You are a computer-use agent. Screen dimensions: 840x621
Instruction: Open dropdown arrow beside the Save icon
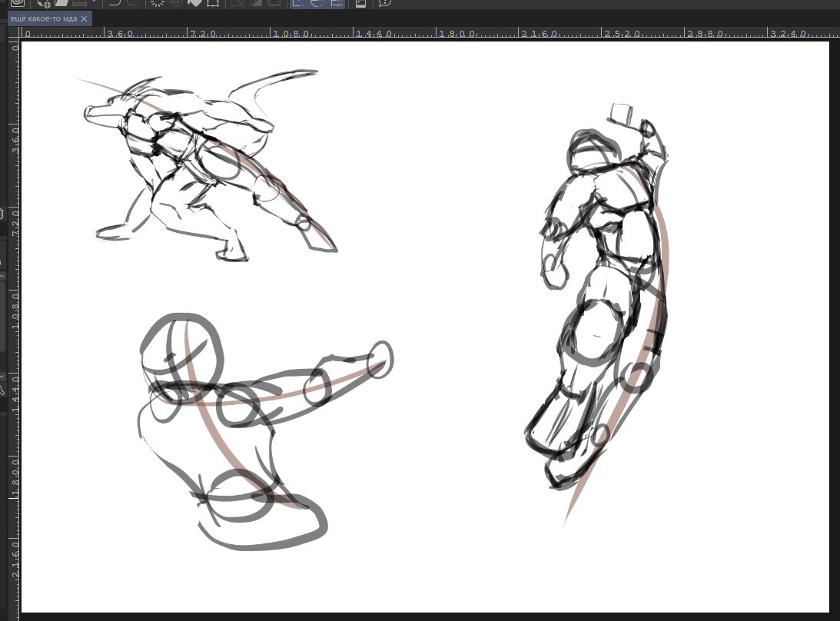92,3
